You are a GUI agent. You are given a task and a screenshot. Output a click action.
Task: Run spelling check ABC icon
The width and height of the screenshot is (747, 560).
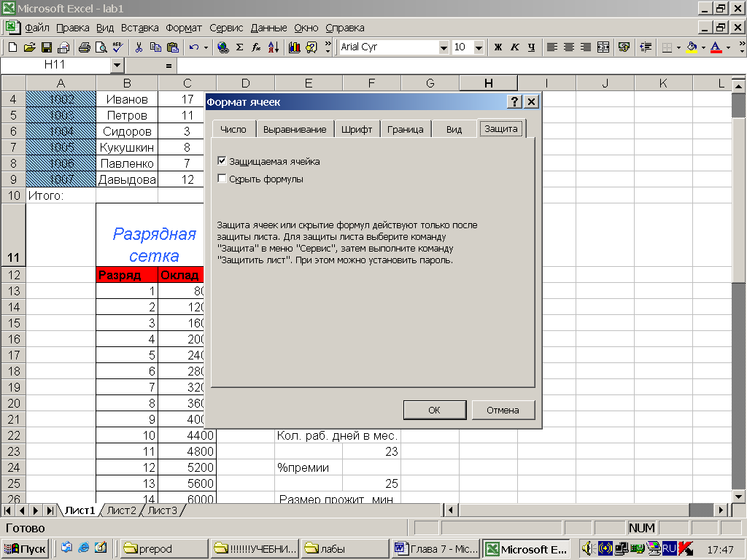117,47
